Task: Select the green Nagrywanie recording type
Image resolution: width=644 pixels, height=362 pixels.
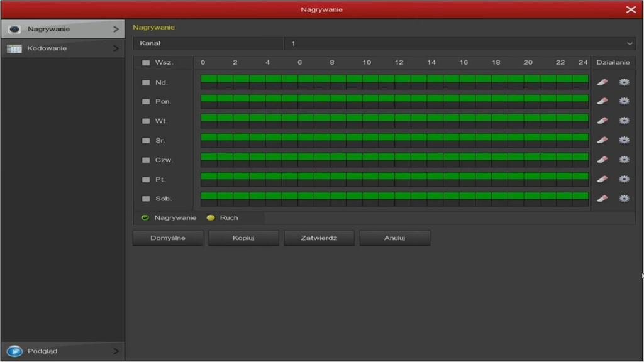Action: click(x=145, y=217)
